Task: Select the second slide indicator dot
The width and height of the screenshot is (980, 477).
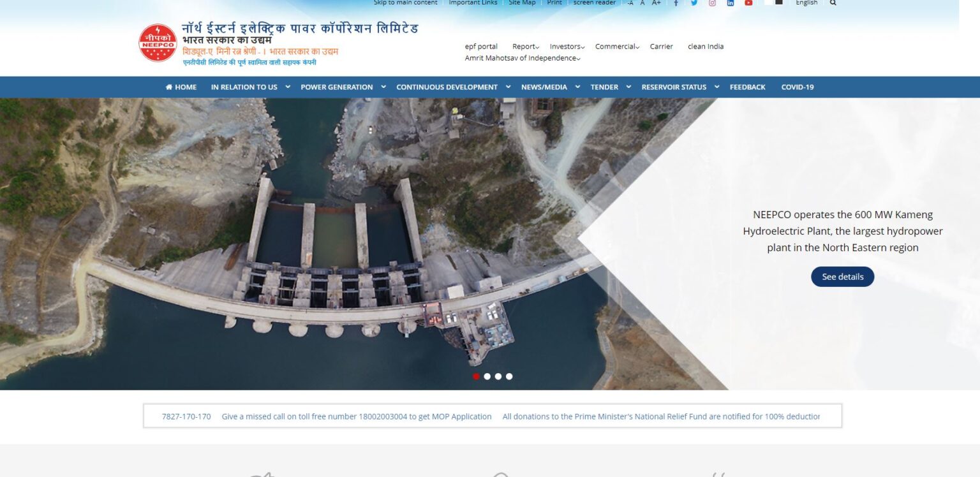Action: 487,376
